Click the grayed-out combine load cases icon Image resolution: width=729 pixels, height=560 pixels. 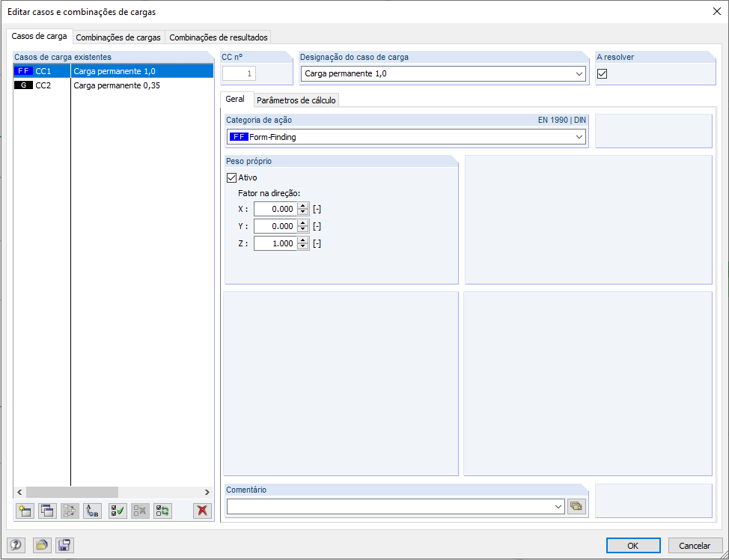(70, 511)
